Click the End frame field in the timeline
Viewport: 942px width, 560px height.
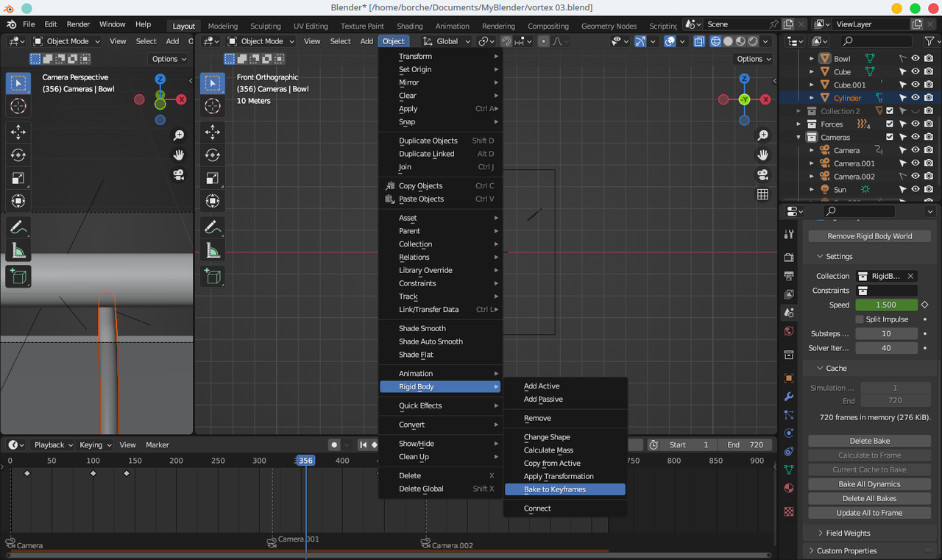point(745,445)
